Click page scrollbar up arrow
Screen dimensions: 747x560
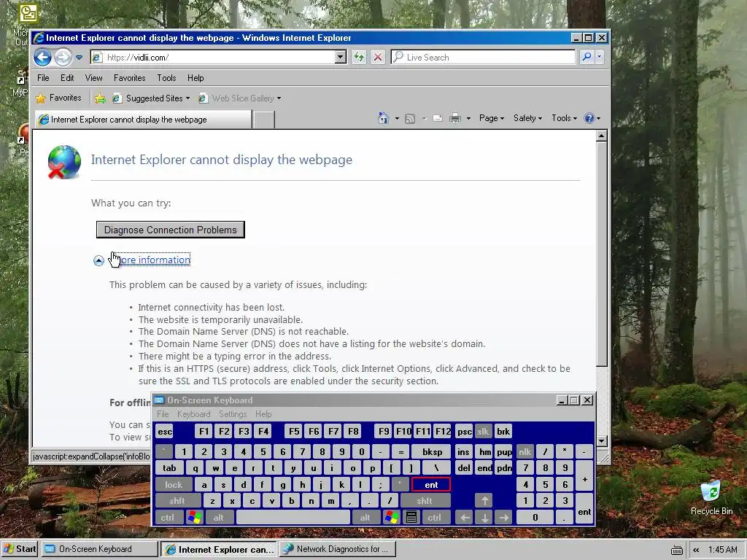click(x=601, y=136)
